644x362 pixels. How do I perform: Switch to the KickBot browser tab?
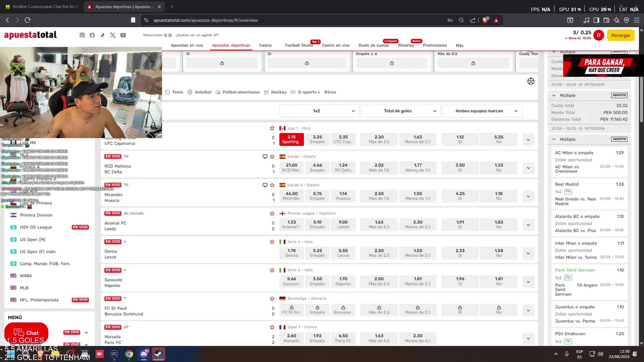[x=41, y=7]
